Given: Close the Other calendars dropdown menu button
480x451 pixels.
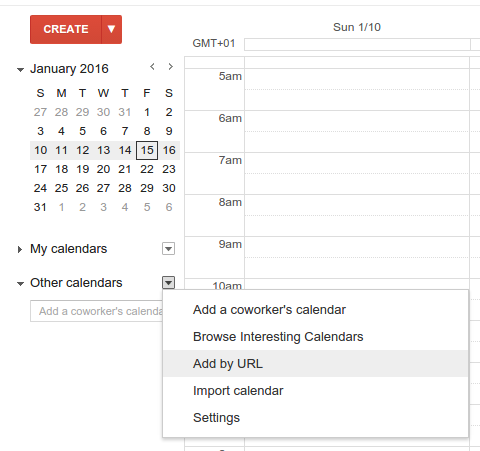Looking at the screenshot, I should (168, 283).
